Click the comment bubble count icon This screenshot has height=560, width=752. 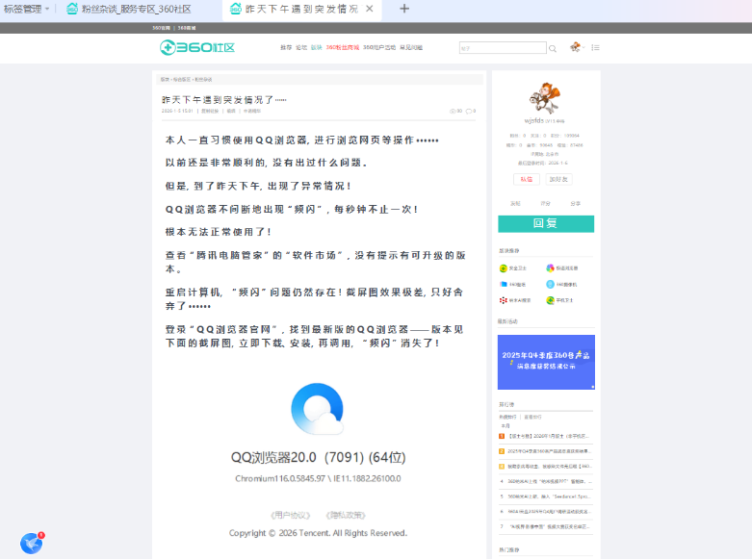click(469, 111)
